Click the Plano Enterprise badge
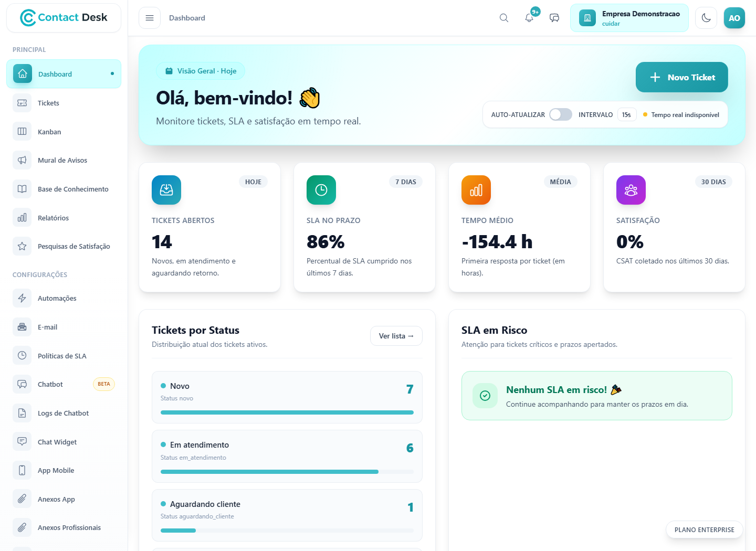This screenshot has width=756, height=551. [705, 529]
